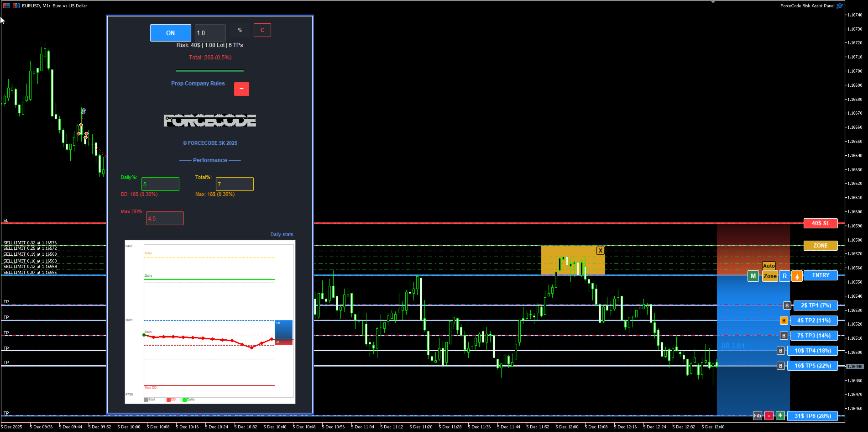The width and height of the screenshot is (868, 432).
Task: Click the 16$ TP5 (22%) label
Action: point(813,366)
